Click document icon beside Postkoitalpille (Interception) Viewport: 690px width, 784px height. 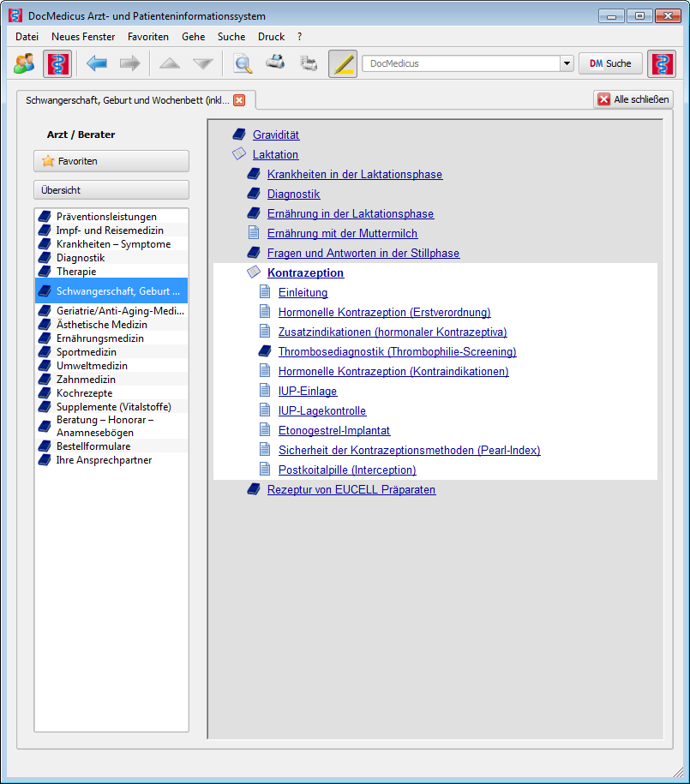point(265,470)
